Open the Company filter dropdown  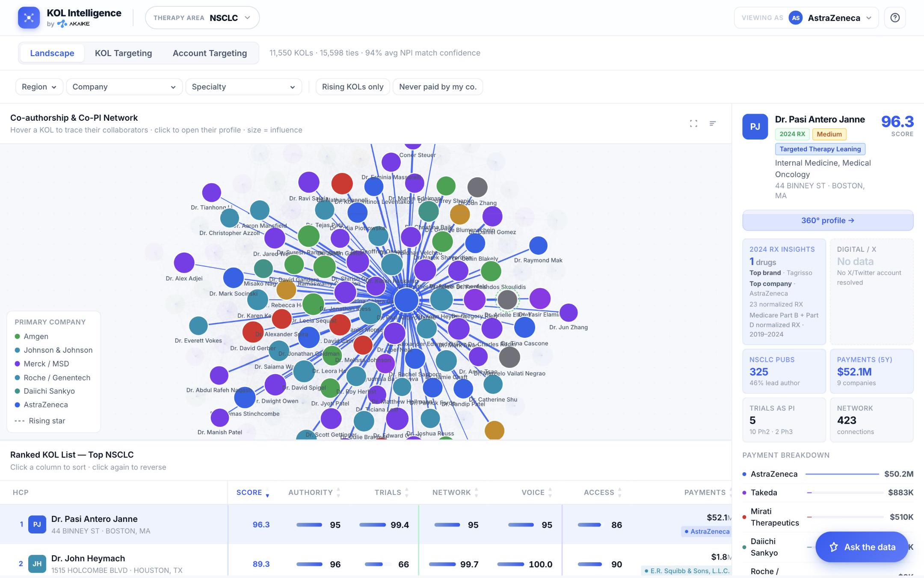pos(124,86)
